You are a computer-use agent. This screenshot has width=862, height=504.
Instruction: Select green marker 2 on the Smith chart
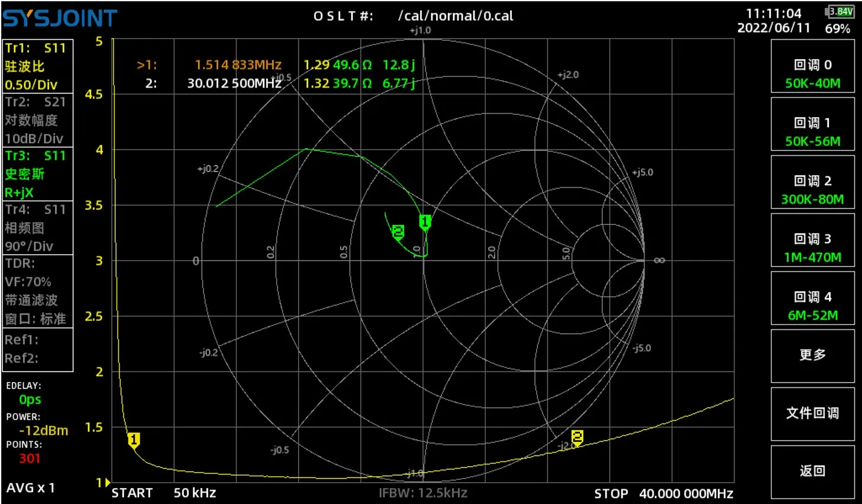click(x=398, y=232)
